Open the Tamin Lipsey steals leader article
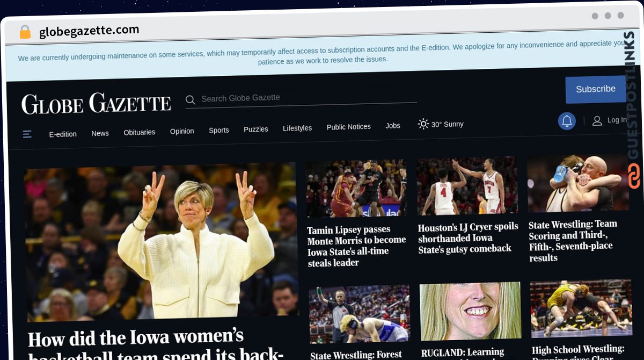Viewport: 644px width, 360px height. click(x=356, y=246)
